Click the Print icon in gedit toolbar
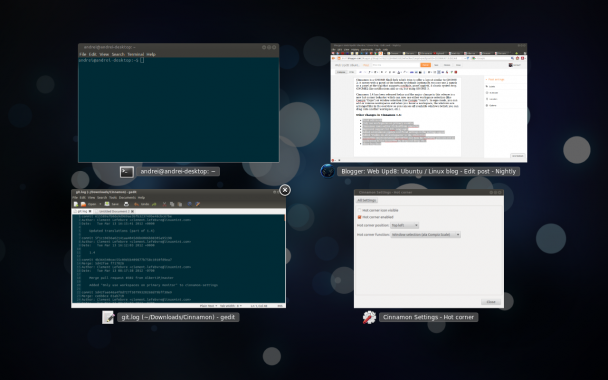 click(126, 204)
